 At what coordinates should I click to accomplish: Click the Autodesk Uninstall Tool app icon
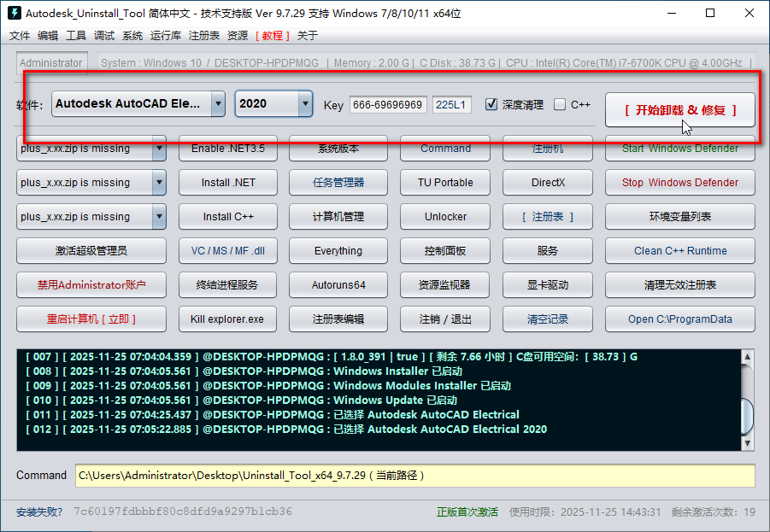15,14
